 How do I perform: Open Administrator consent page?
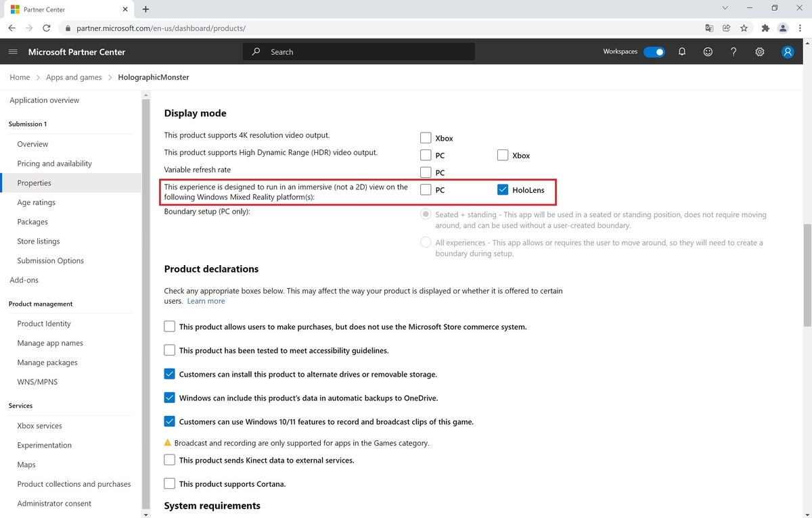click(54, 504)
